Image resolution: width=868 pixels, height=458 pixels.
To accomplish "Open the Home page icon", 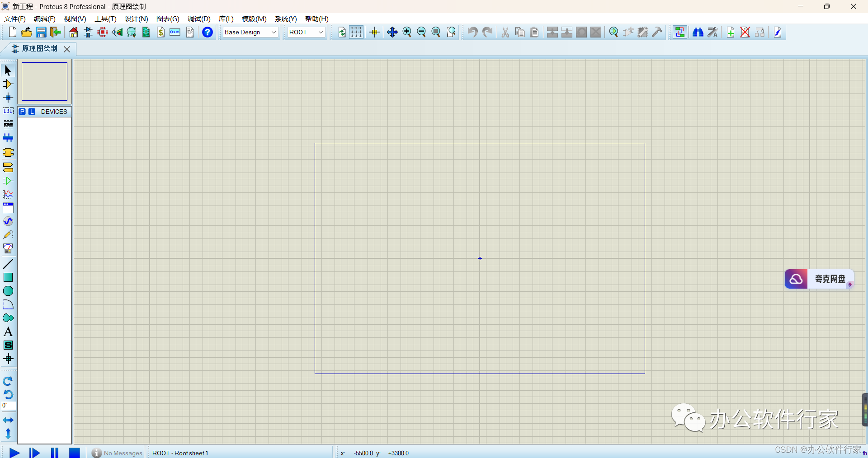I will 73,32.
